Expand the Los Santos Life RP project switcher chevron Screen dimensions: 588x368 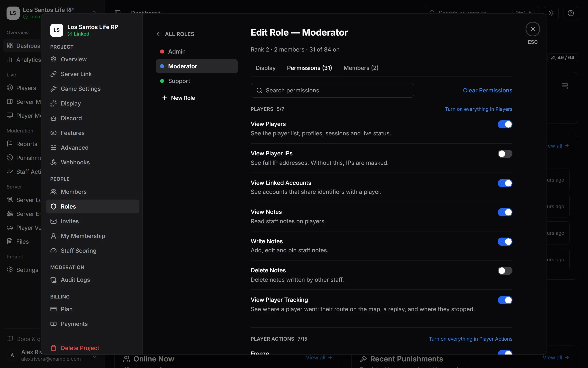click(x=94, y=12)
